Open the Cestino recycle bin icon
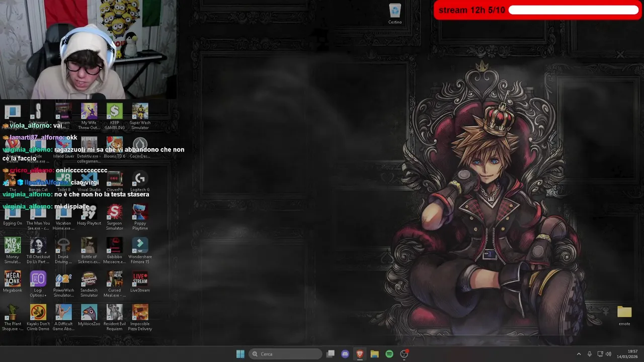This screenshot has height=362, width=644. click(x=395, y=14)
